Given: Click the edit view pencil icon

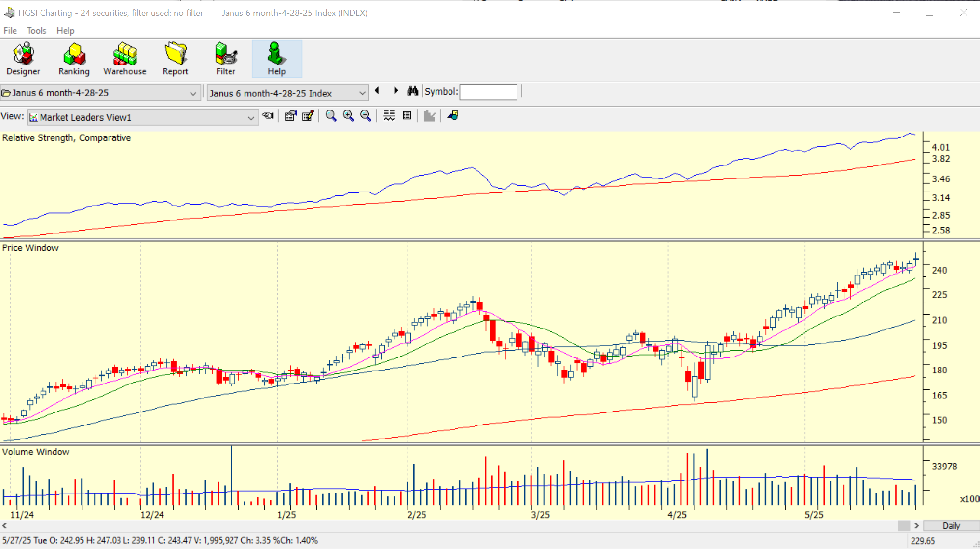Looking at the screenshot, I should pyautogui.click(x=308, y=116).
